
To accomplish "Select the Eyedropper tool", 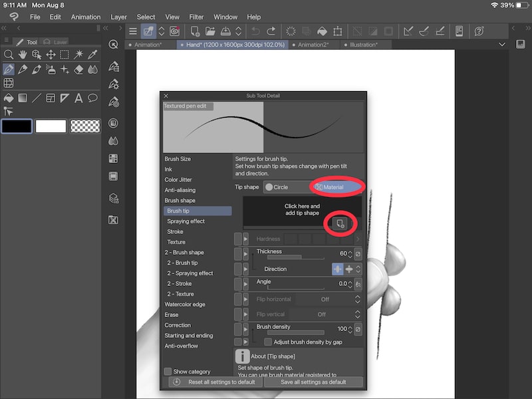I will (92, 55).
